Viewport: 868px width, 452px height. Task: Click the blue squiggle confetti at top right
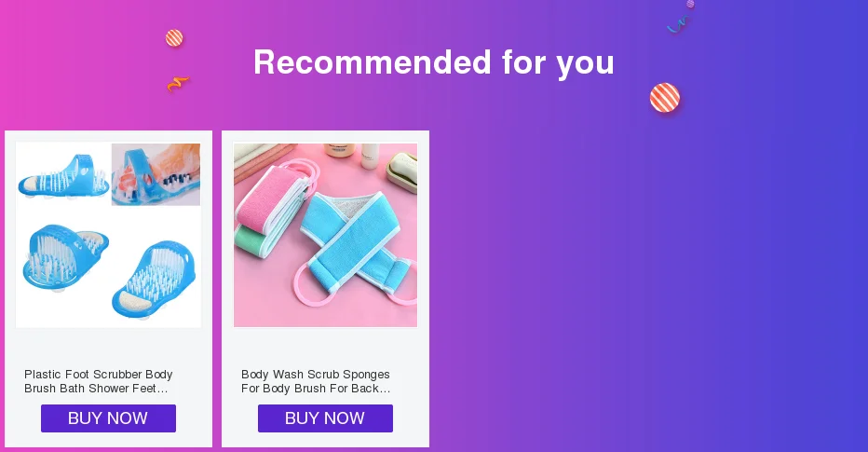[x=678, y=24]
